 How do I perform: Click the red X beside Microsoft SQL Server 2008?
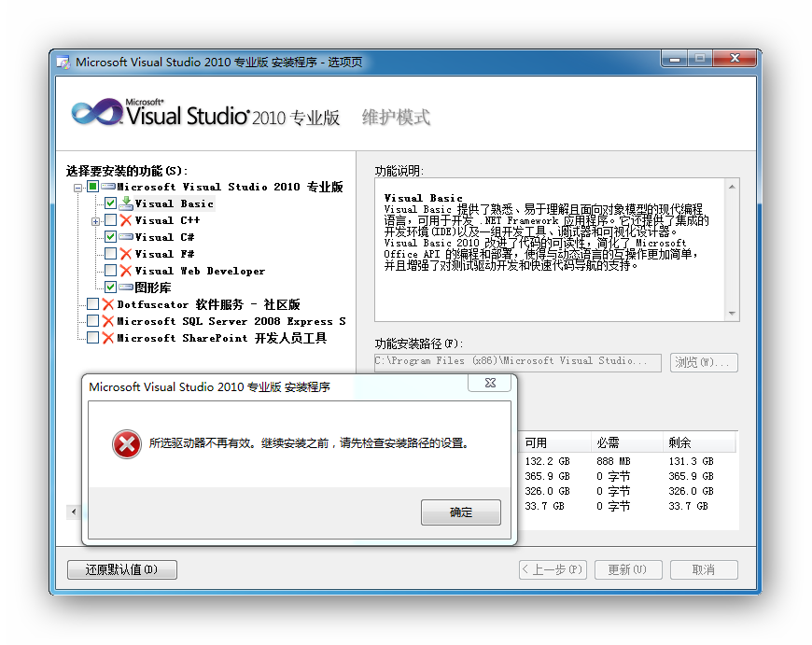coord(108,321)
